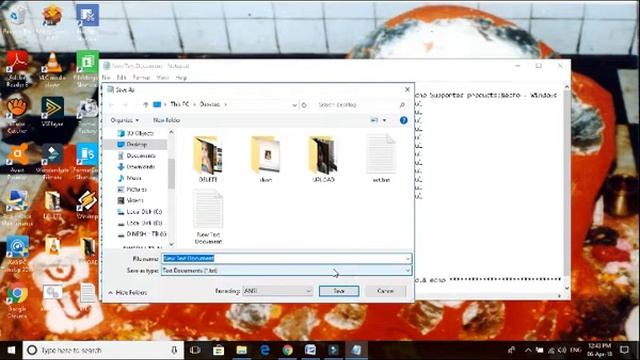Click the Save button
This screenshot has width=640, height=360.
[x=339, y=291]
